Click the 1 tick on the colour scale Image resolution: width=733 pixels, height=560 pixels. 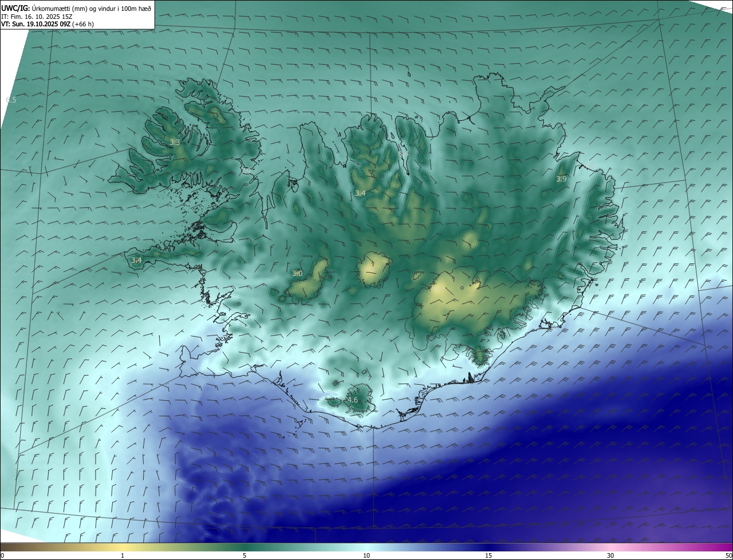coord(123,555)
